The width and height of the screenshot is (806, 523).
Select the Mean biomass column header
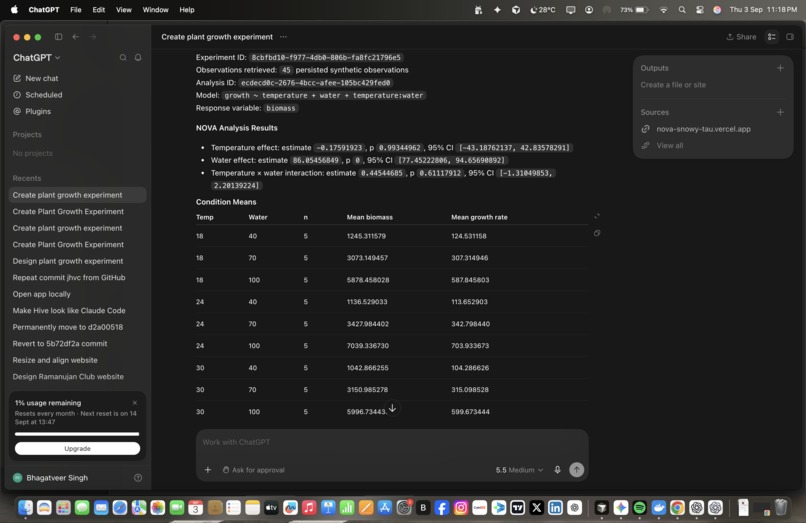point(370,217)
